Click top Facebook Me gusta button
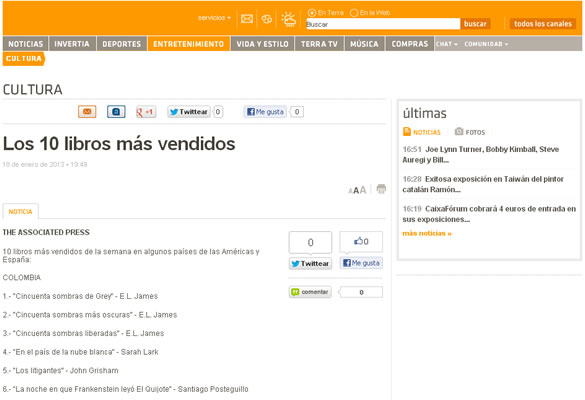This screenshot has height=400, width=585. (265, 112)
